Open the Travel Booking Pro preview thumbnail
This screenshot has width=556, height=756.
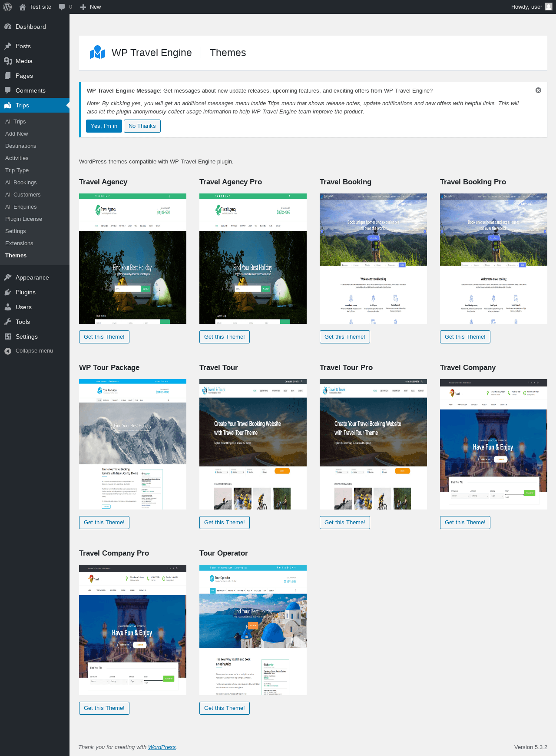(x=493, y=259)
